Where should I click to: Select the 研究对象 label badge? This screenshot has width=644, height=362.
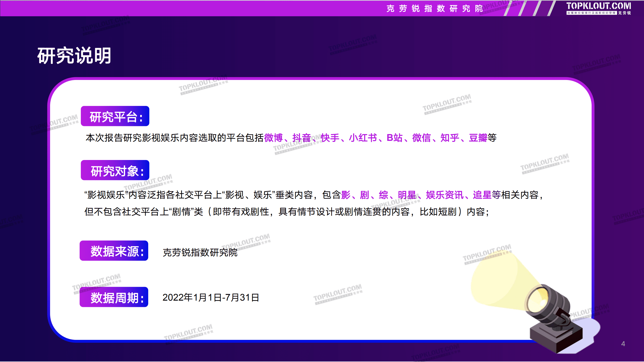115,171
